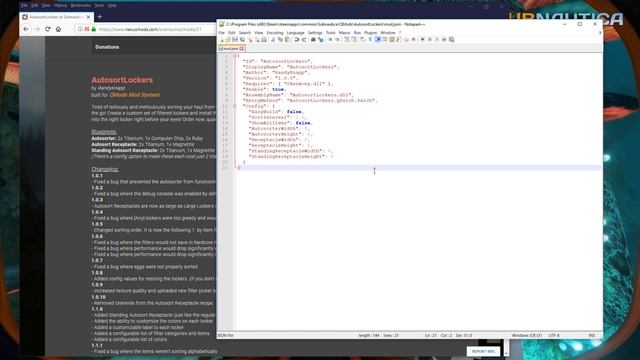The width and height of the screenshot is (640, 360).
Task: Close the mod.json tab with its X
Action: 242,49
